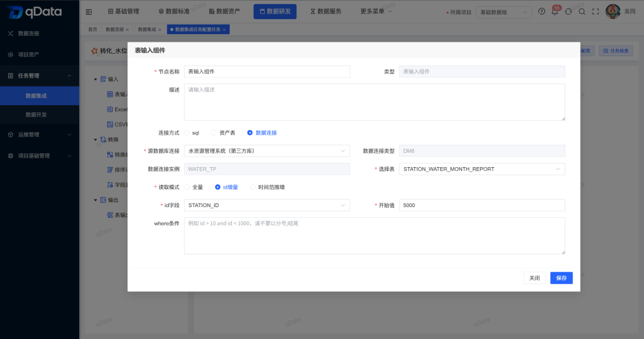
Task: Click the 描述 textarea
Action: pyautogui.click(x=374, y=102)
